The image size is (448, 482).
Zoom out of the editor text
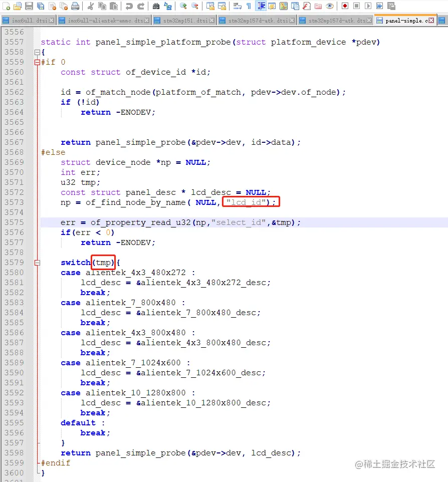pos(194,6)
